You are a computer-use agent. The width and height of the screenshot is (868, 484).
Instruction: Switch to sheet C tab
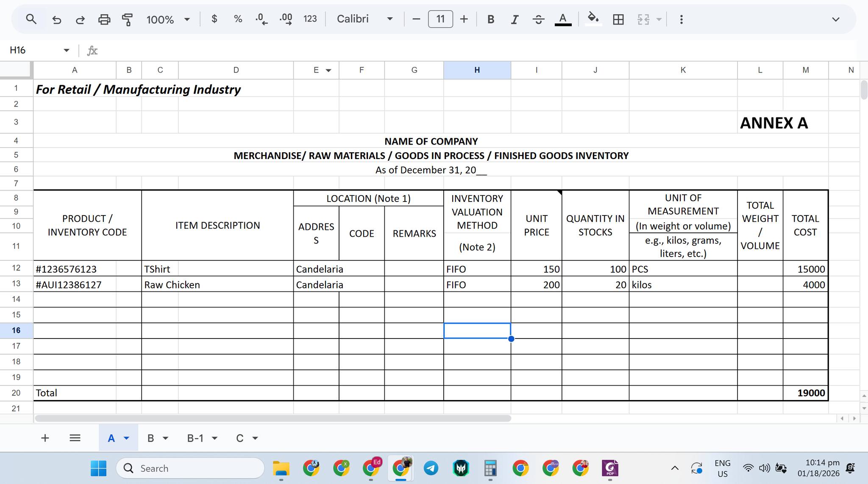point(240,438)
